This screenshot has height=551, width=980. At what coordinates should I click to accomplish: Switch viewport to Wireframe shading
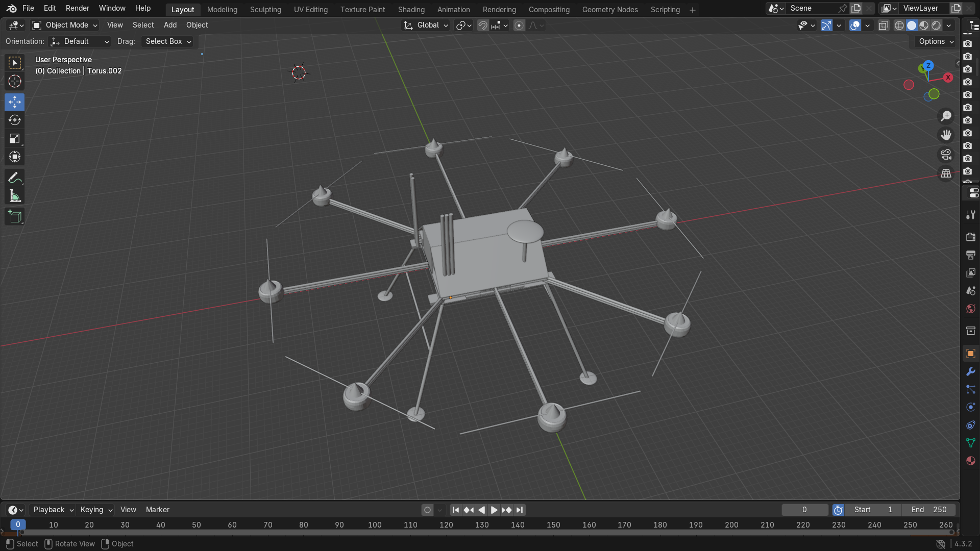(899, 25)
